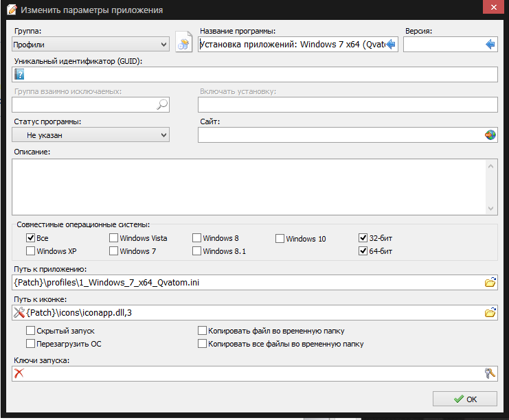Click the magnifier in Группа взаимно исключаемых
The image size is (509, 420).
(162, 104)
